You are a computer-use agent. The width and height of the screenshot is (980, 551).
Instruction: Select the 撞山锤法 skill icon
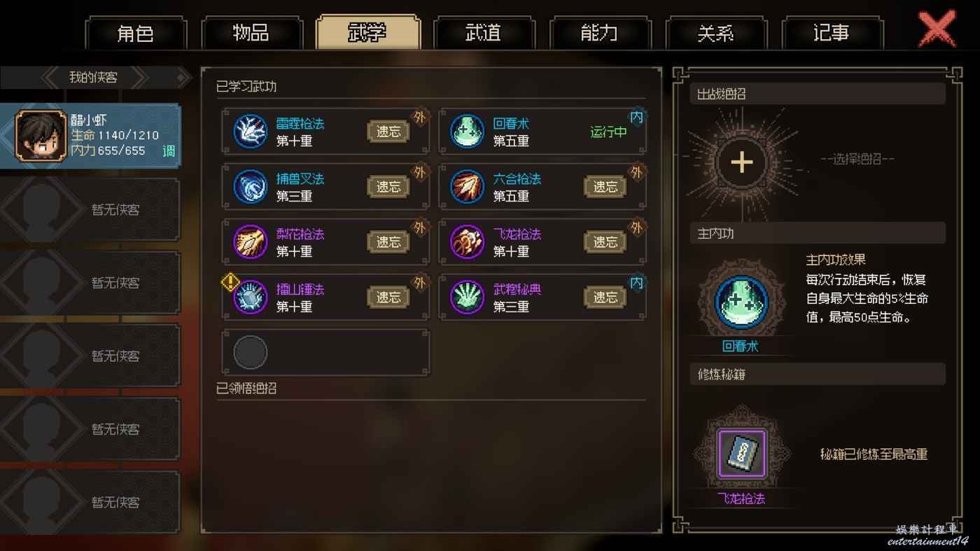click(x=250, y=298)
